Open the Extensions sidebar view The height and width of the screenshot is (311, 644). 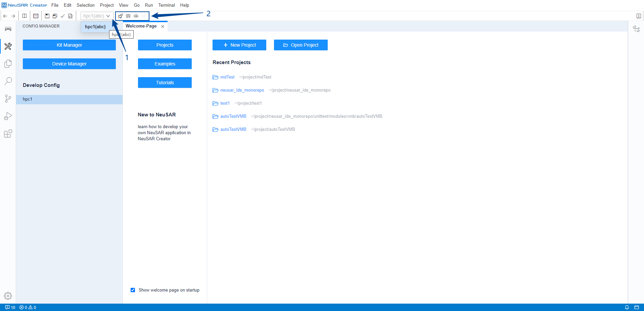point(8,134)
